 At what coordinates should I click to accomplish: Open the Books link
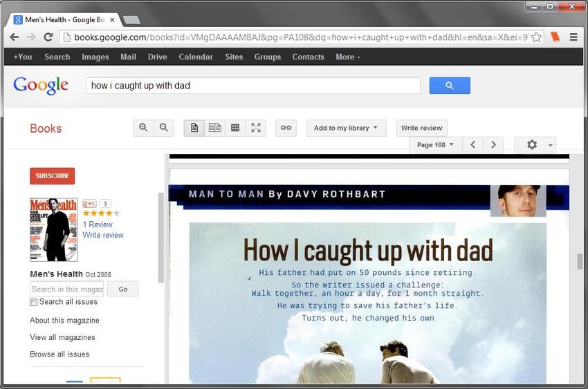click(46, 129)
